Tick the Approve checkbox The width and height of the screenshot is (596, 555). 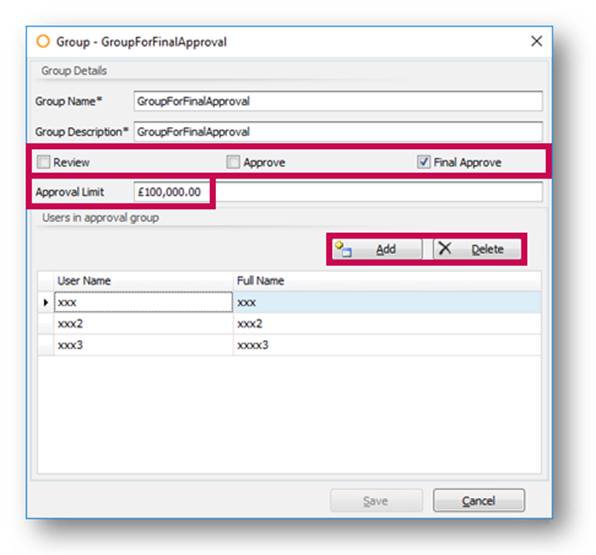coord(233,162)
